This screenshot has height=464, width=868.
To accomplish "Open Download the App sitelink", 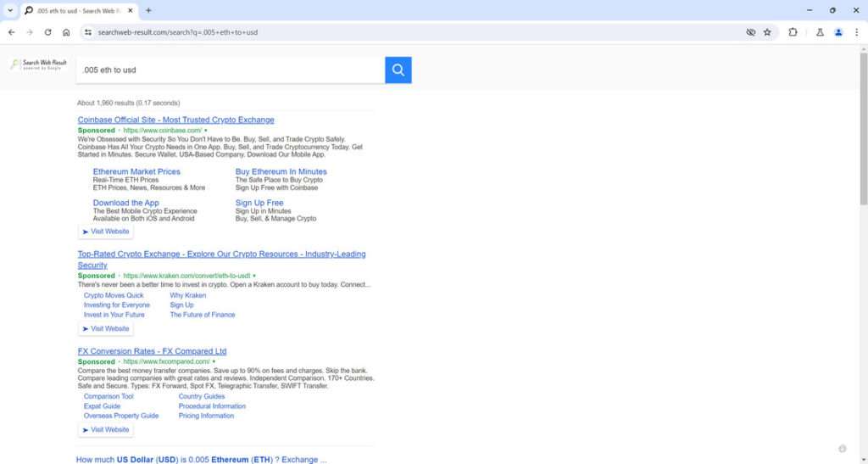I will 125,203.
